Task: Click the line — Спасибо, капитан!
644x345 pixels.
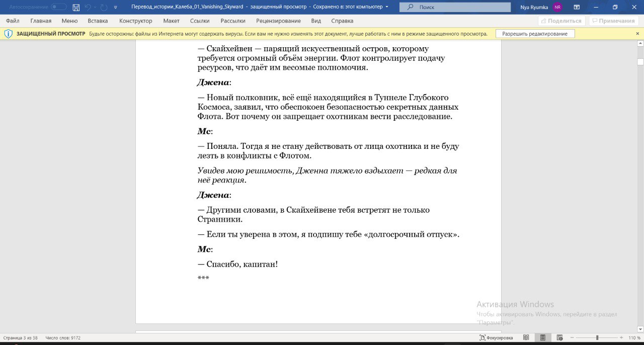Action: click(237, 264)
